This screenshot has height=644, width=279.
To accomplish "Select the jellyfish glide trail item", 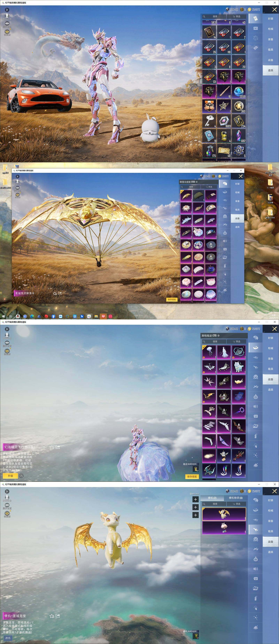I will pyautogui.click(x=209, y=352).
